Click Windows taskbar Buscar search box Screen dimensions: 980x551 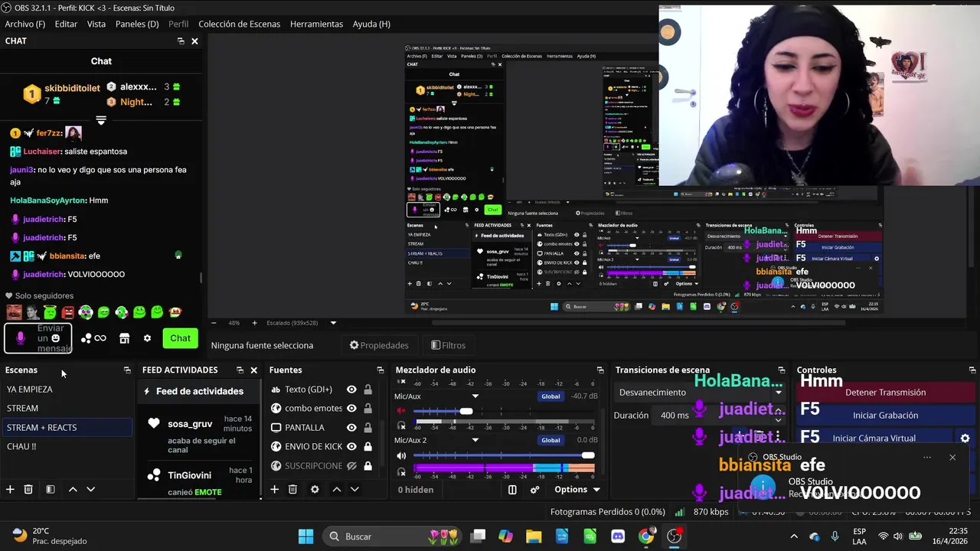click(394, 536)
